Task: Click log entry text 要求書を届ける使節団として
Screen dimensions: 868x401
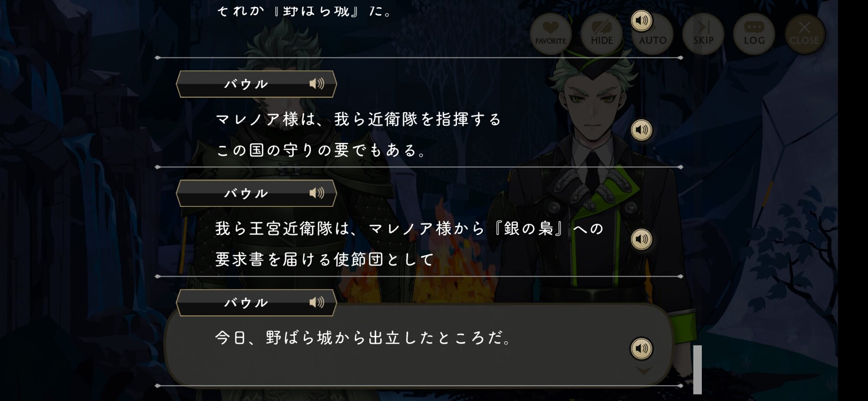Action: pos(325,259)
